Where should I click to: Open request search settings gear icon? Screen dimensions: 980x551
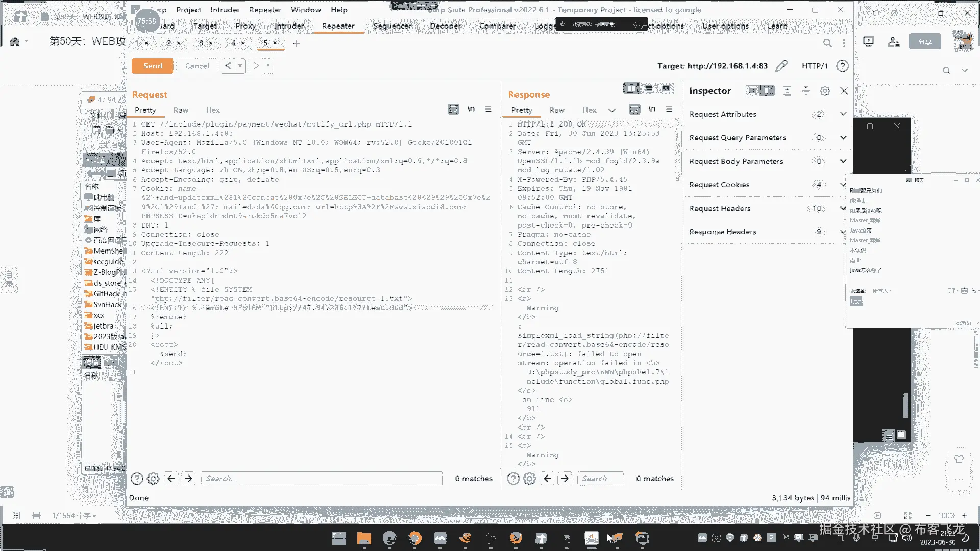[x=153, y=479]
